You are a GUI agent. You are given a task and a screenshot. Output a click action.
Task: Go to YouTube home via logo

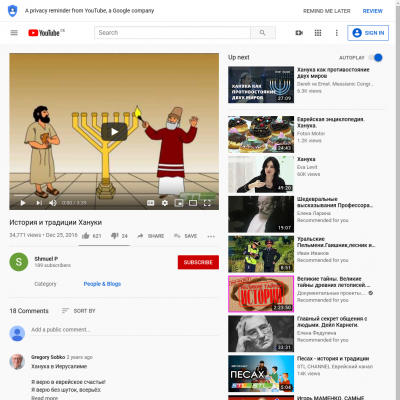tap(44, 33)
